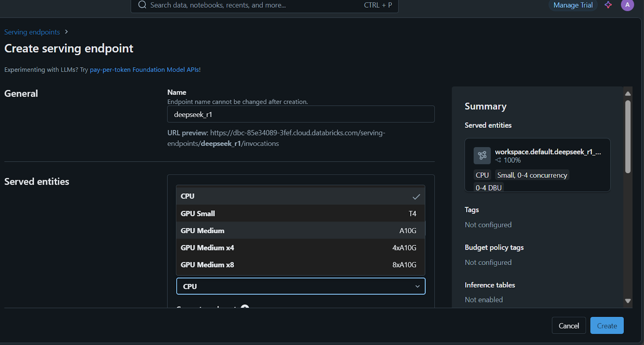The image size is (644, 345).
Task: Focus the endpoint Name input field
Action: [301, 114]
